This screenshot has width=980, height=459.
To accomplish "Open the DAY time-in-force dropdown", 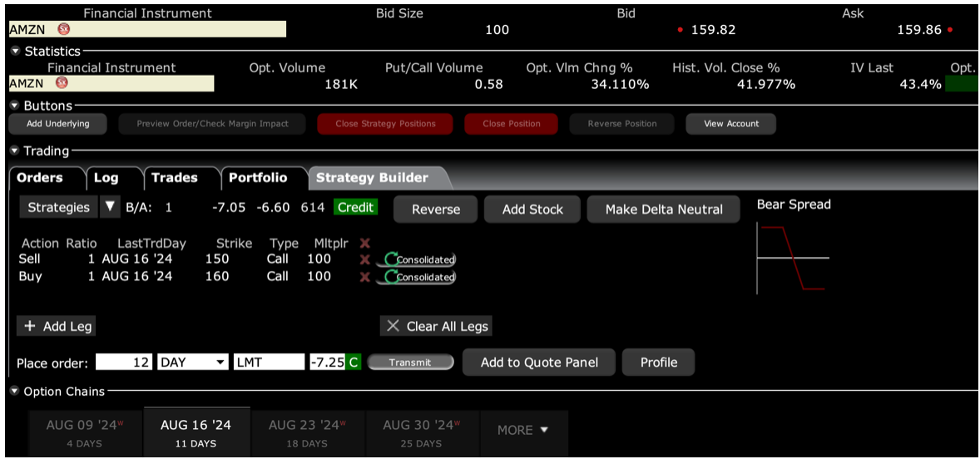I will (192, 363).
